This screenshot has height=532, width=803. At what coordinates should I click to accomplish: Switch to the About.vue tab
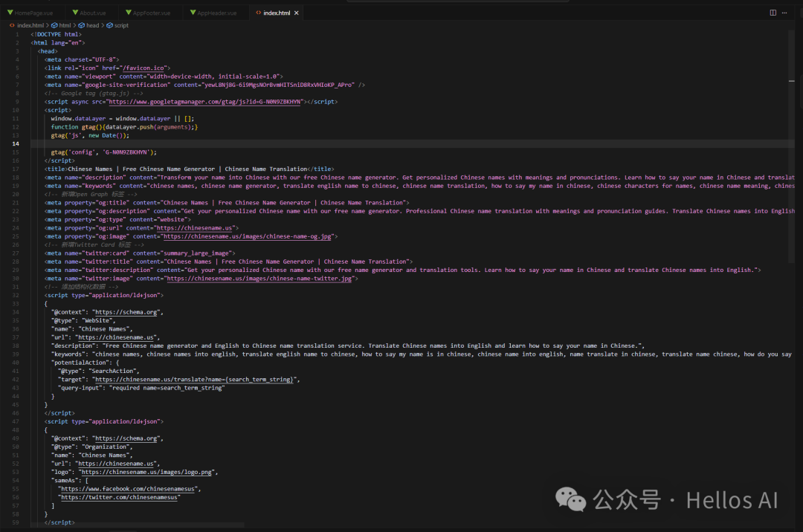(x=93, y=13)
